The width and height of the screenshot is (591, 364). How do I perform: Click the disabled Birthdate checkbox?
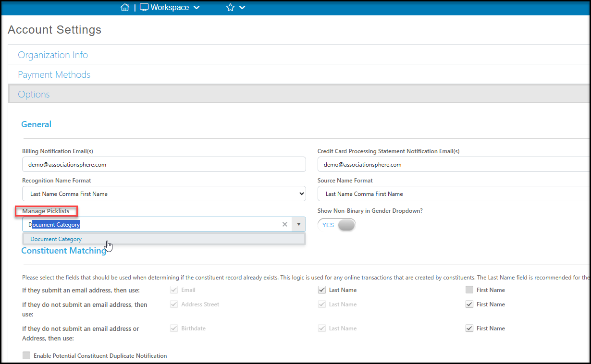174,328
